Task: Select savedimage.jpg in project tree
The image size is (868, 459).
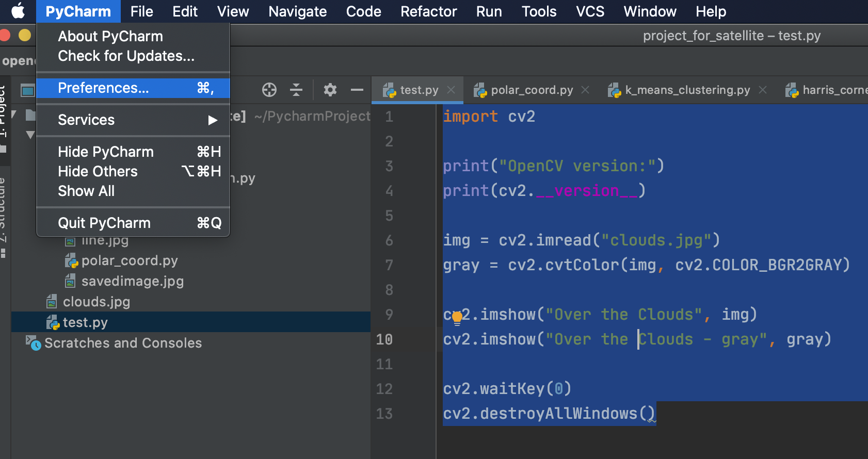Action: (x=133, y=281)
